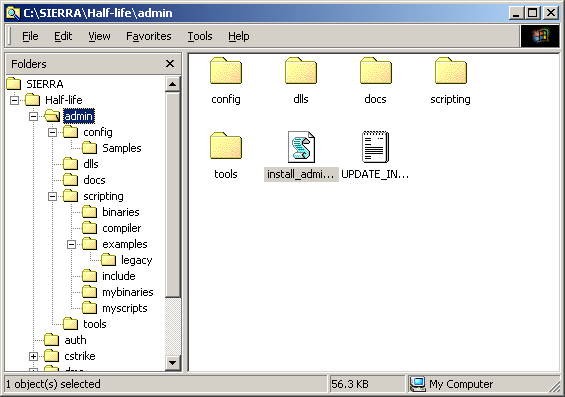This screenshot has width=565, height=397.
Task: Click the folder tree scrollbar thumb
Action: (173, 195)
